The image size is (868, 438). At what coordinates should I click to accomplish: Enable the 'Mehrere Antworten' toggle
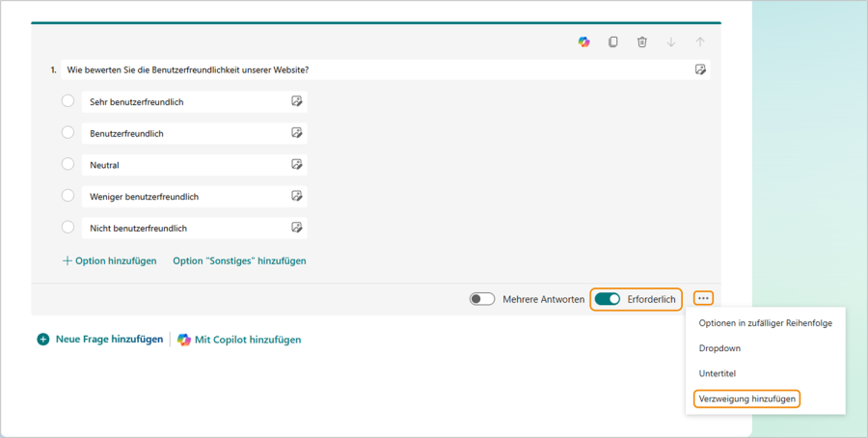pyautogui.click(x=482, y=299)
